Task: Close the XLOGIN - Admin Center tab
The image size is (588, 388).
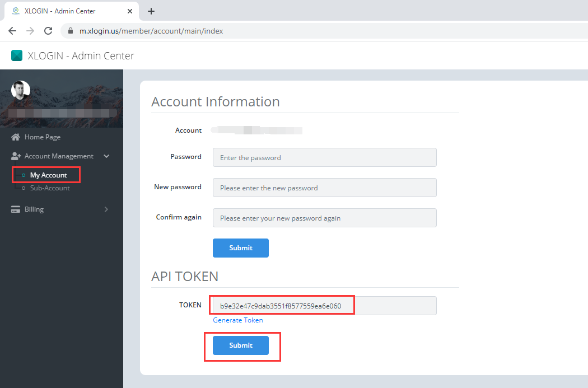Action: (x=130, y=11)
